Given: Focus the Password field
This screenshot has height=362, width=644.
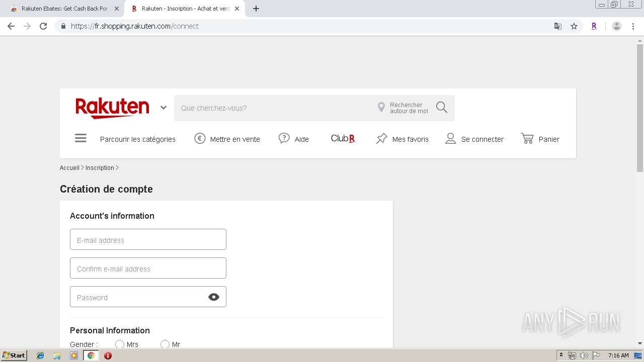Looking at the screenshot, I should click(148, 297).
